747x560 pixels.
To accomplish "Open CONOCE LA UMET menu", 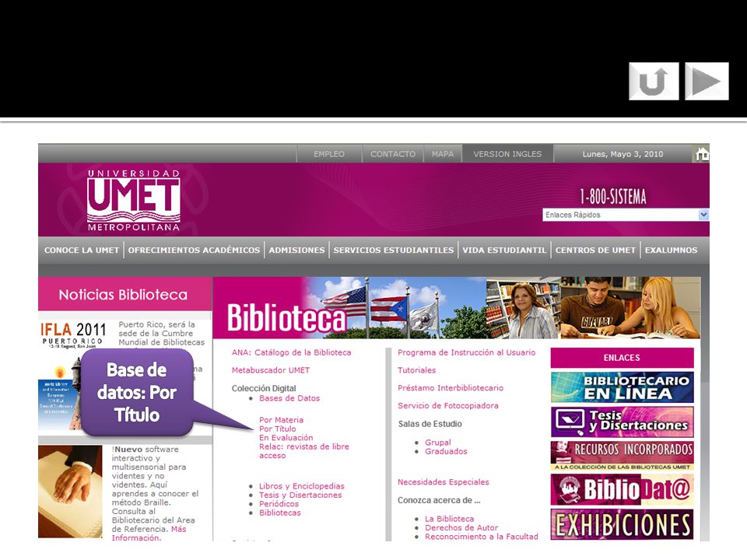I will click(x=82, y=250).
